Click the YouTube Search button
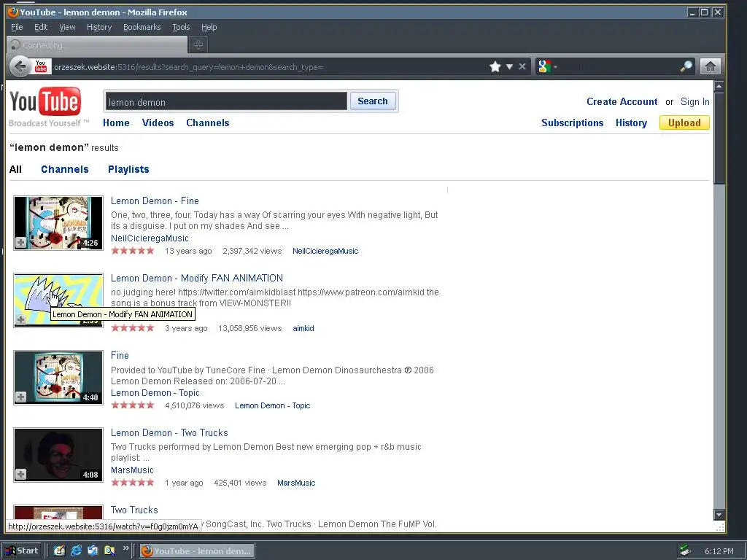The image size is (747, 560). click(x=373, y=101)
